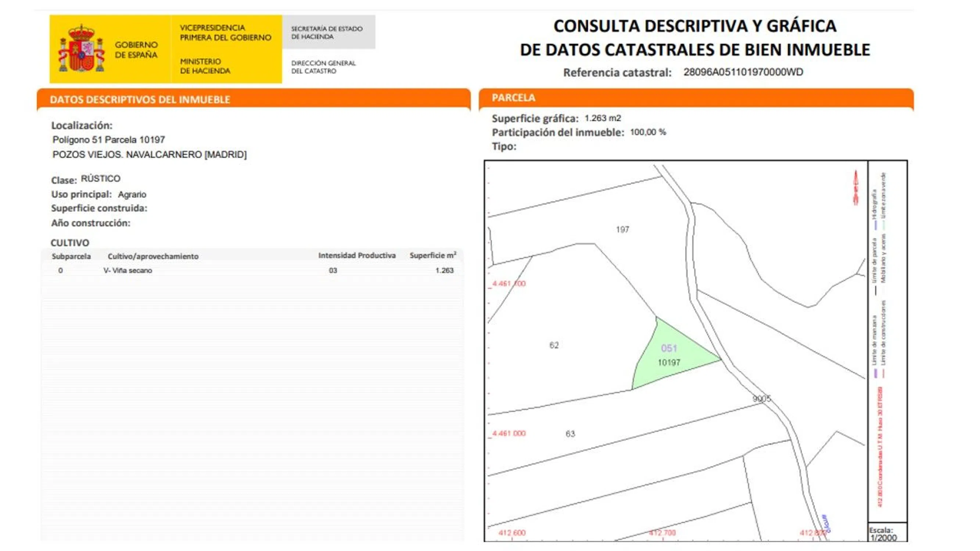Click the 'Tipo:' label

pos(504,147)
